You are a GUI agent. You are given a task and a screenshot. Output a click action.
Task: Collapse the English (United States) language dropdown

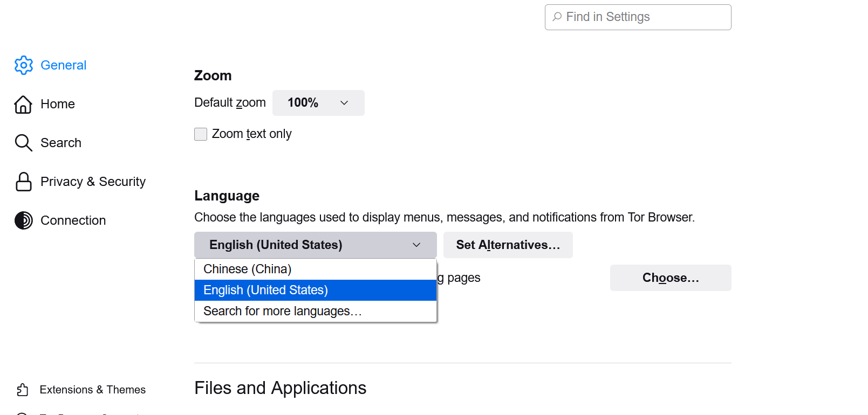pos(315,245)
